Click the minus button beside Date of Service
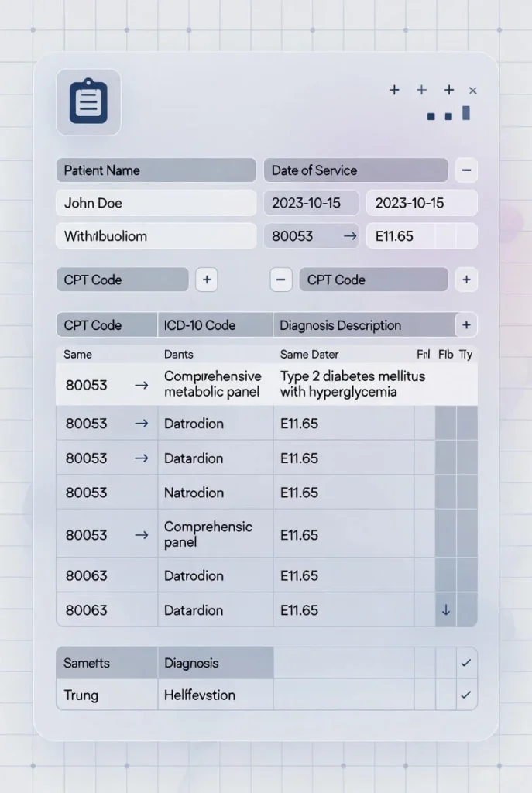The width and height of the screenshot is (532, 793). (465, 170)
